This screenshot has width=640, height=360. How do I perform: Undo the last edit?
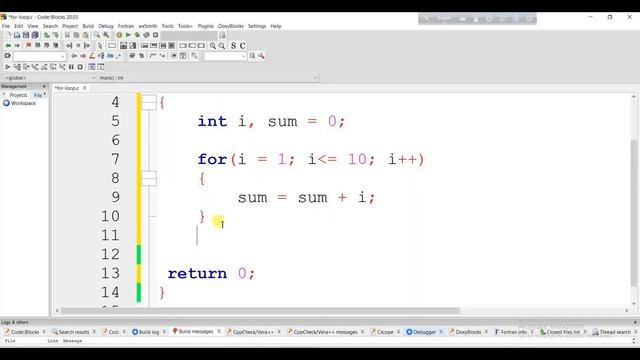click(47, 35)
